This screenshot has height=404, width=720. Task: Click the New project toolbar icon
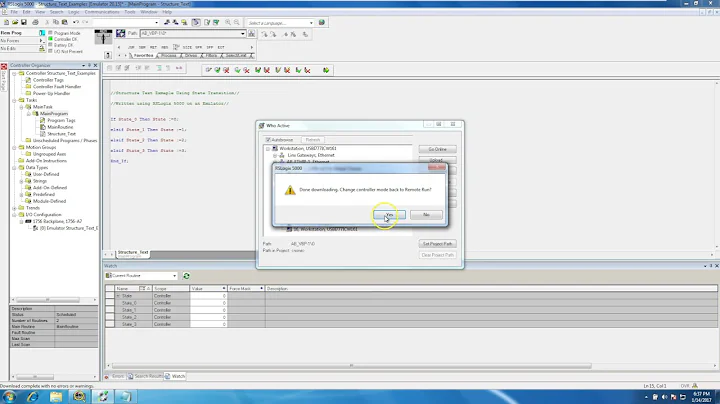click(x=6, y=22)
